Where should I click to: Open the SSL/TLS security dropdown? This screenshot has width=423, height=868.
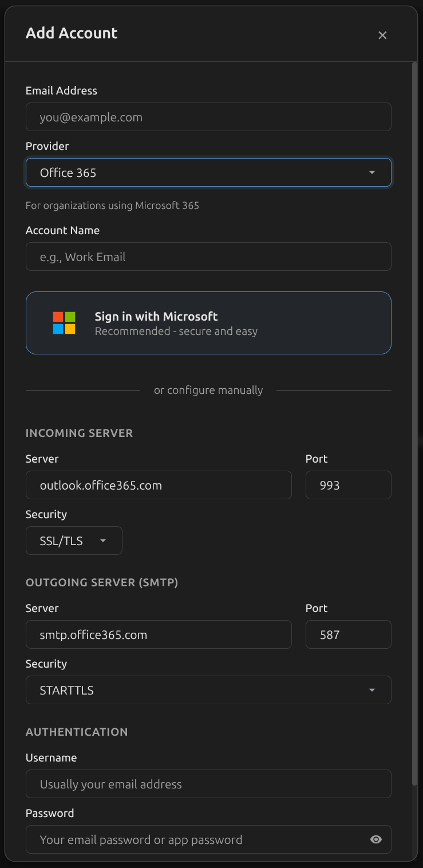(73, 540)
